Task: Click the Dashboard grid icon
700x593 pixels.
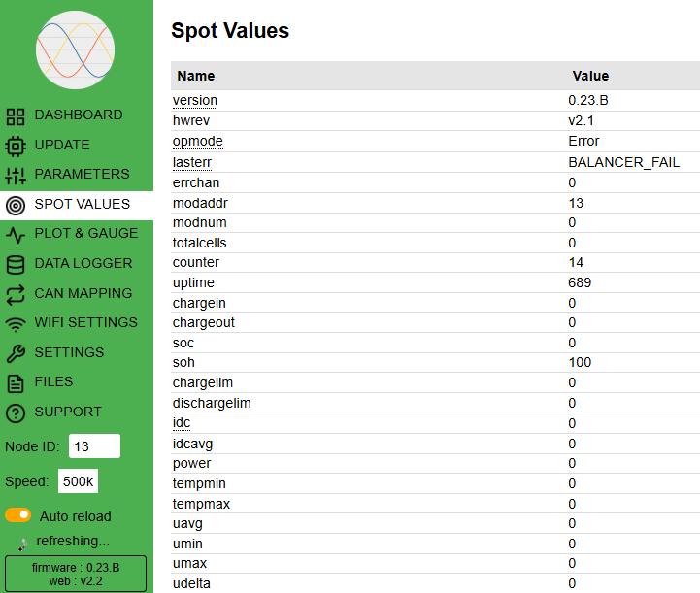Action: coord(16,115)
